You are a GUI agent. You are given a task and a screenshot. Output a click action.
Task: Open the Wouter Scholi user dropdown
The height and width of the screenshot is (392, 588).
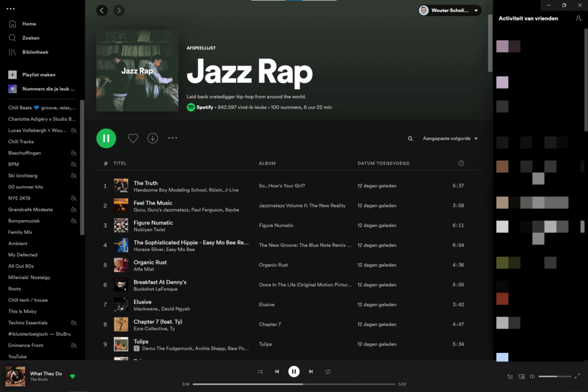click(x=450, y=10)
